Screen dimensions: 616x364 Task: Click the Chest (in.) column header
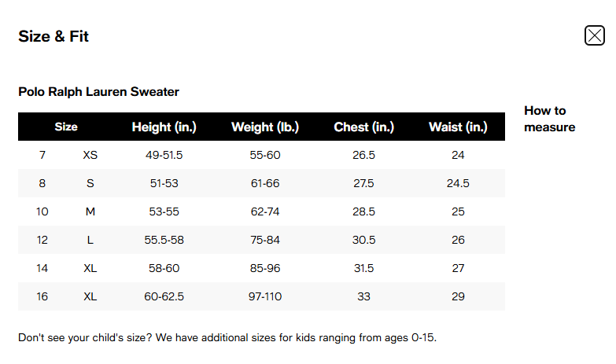[x=363, y=127]
